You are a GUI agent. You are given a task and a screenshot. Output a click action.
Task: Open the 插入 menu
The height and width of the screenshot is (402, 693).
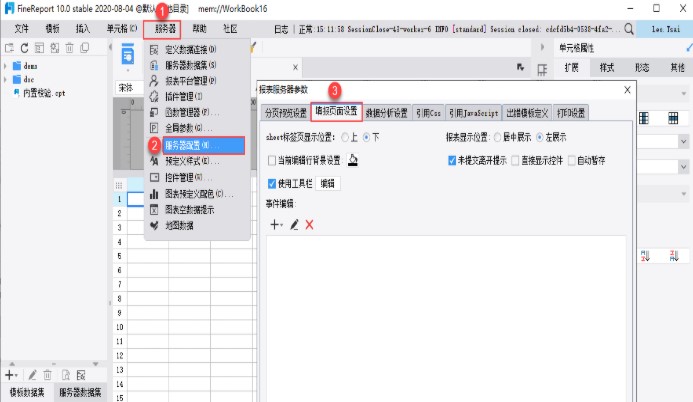(x=83, y=29)
